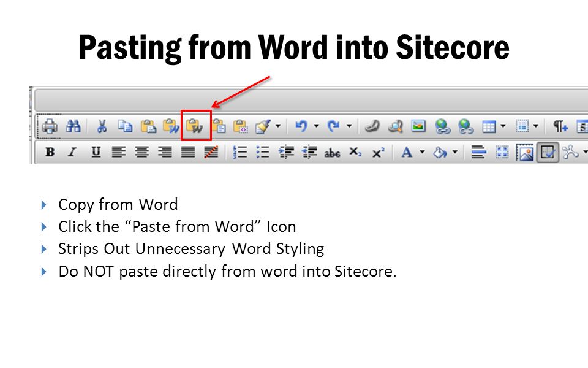The width and height of the screenshot is (588, 368).
Task: Apply the font color with the A icon
Action: point(407,152)
